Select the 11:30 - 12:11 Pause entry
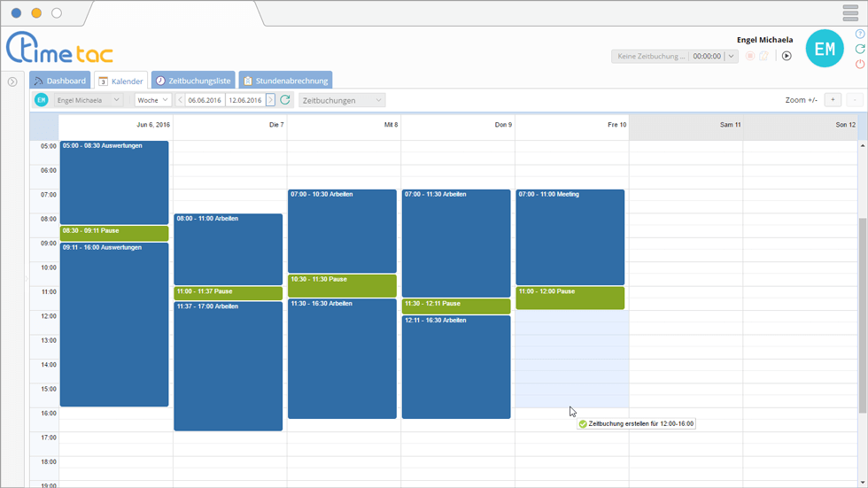This screenshot has width=868, height=488. pos(456,306)
